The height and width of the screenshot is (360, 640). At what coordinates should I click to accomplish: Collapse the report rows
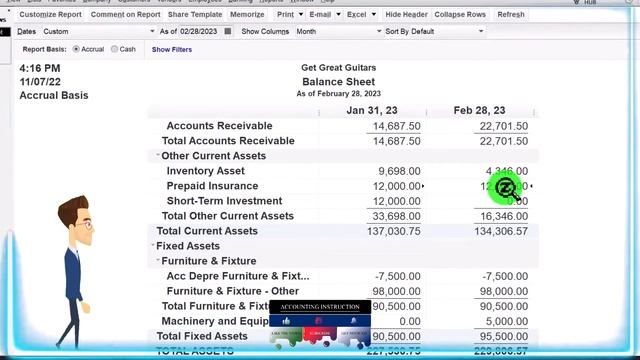pyautogui.click(x=460, y=15)
